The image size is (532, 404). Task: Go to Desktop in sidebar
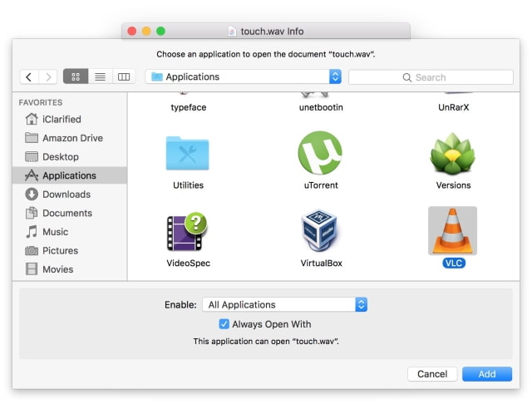(70, 157)
